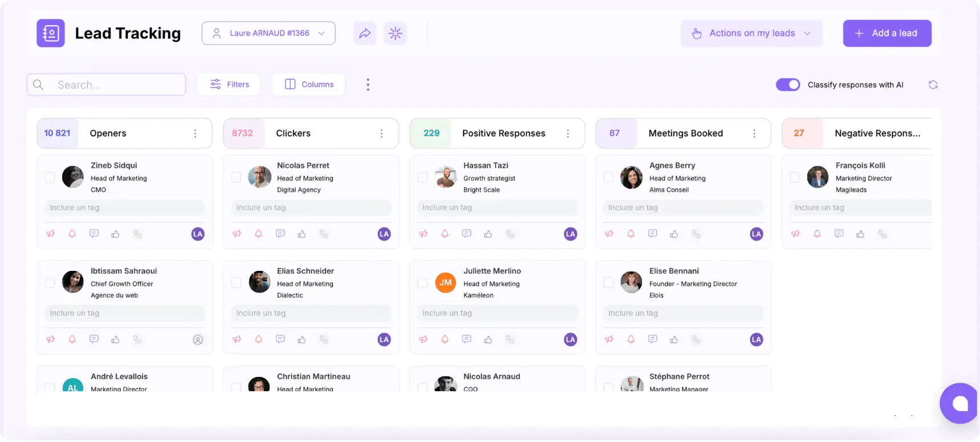Image resolution: width=980 pixels, height=442 pixels.
Task: Click megaphone icon on François Kolli card
Action: click(x=796, y=234)
